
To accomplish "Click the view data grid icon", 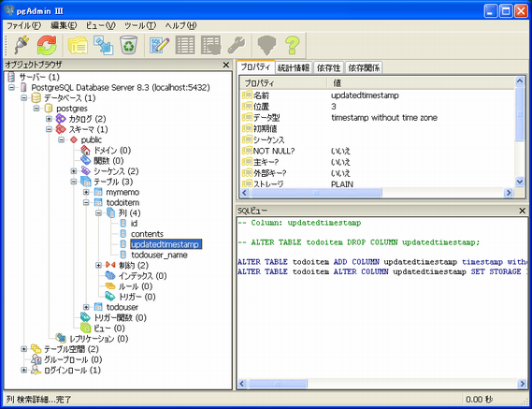I will 185,45.
